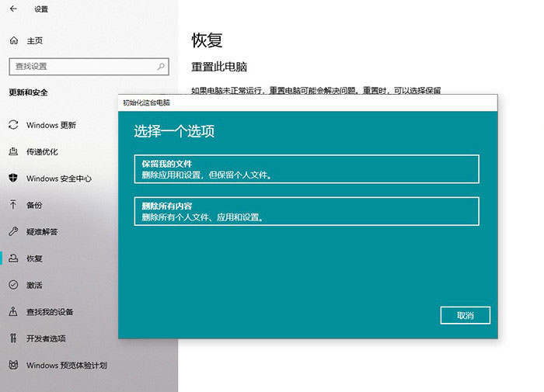Click the Windows 安全中心 shield icon

(13, 178)
